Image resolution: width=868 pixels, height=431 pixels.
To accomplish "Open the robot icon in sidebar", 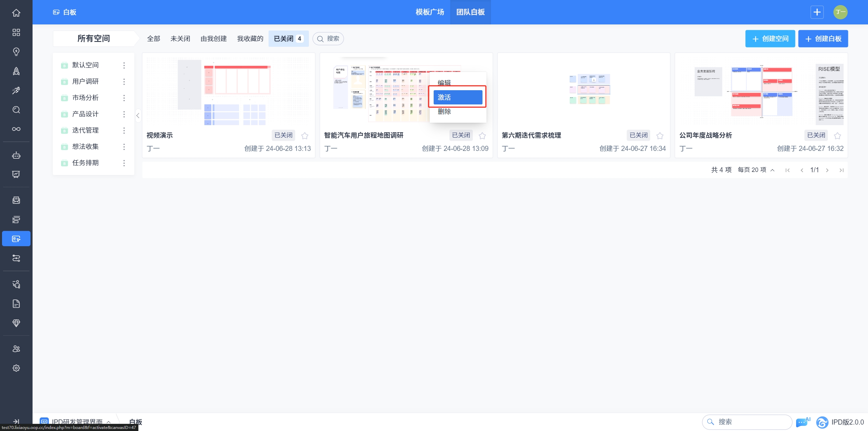I will [x=16, y=155].
